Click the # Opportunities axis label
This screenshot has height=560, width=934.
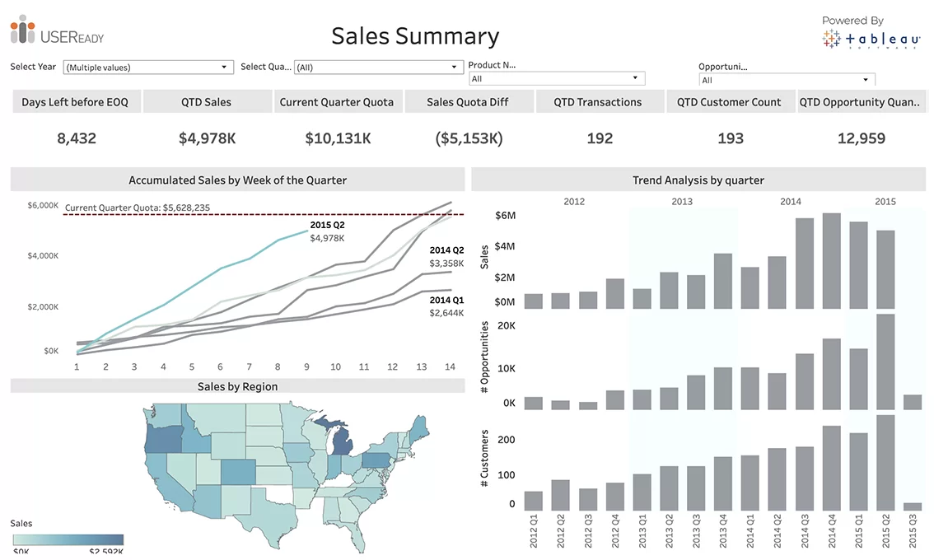[484, 357]
